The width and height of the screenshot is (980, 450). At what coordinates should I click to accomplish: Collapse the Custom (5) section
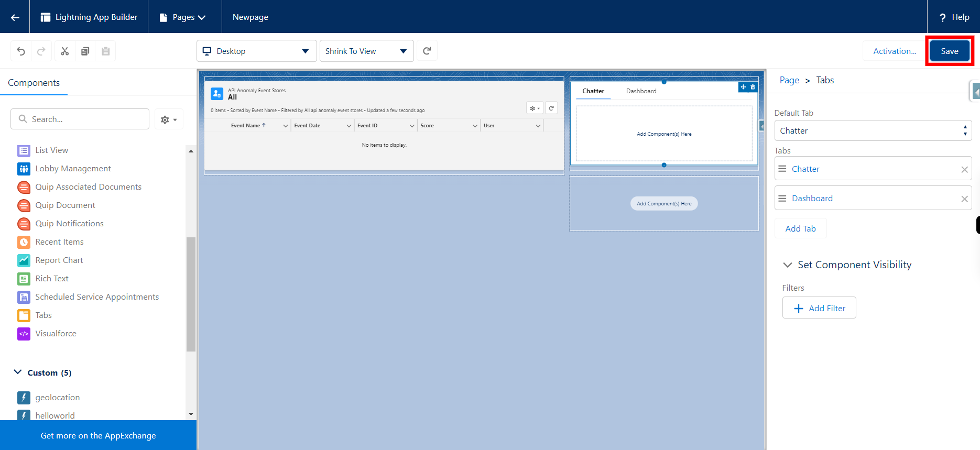coord(18,372)
